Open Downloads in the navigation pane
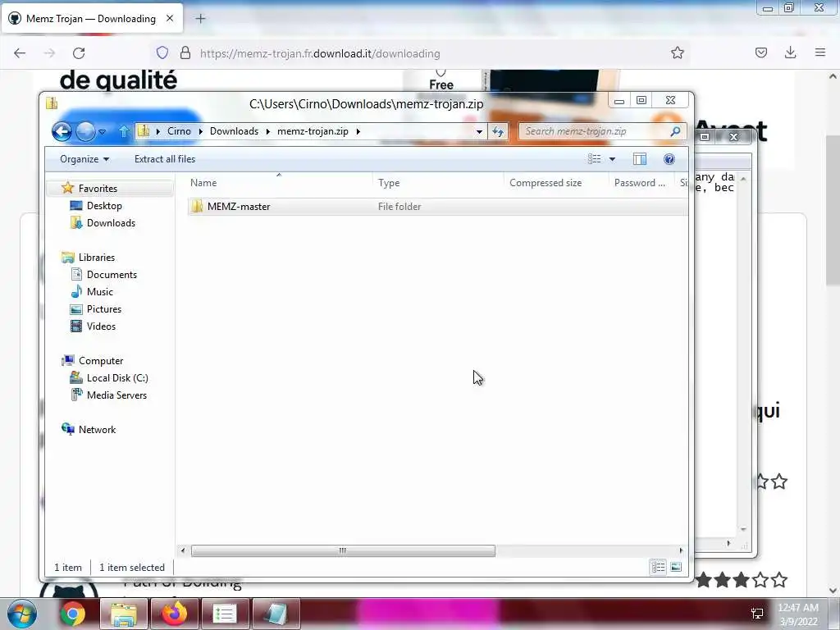This screenshot has width=840, height=630. tap(111, 223)
